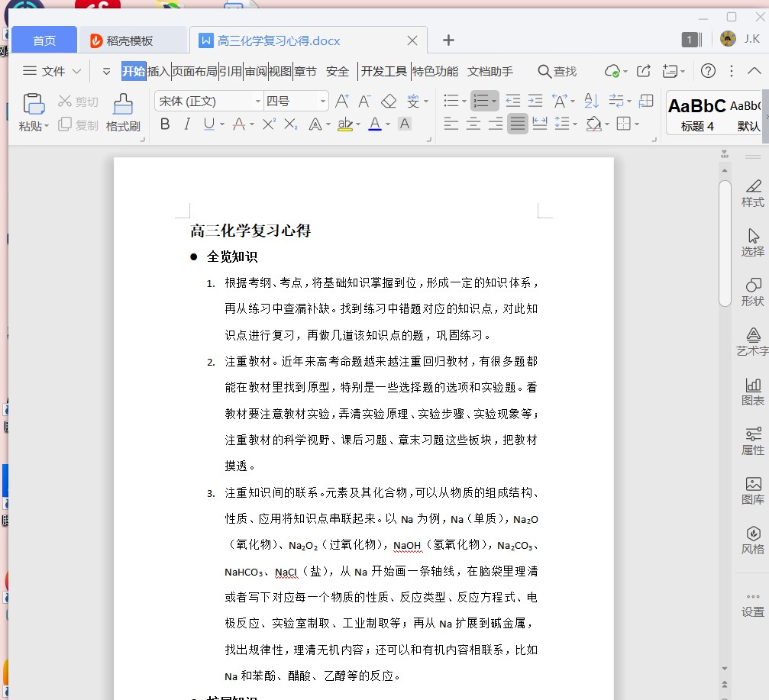Click the sort (A-Z) icon
769x700 pixels.
click(x=591, y=101)
